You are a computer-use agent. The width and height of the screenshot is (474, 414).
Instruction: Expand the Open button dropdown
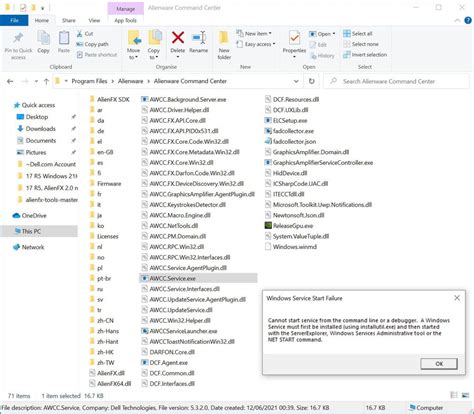click(x=334, y=34)
